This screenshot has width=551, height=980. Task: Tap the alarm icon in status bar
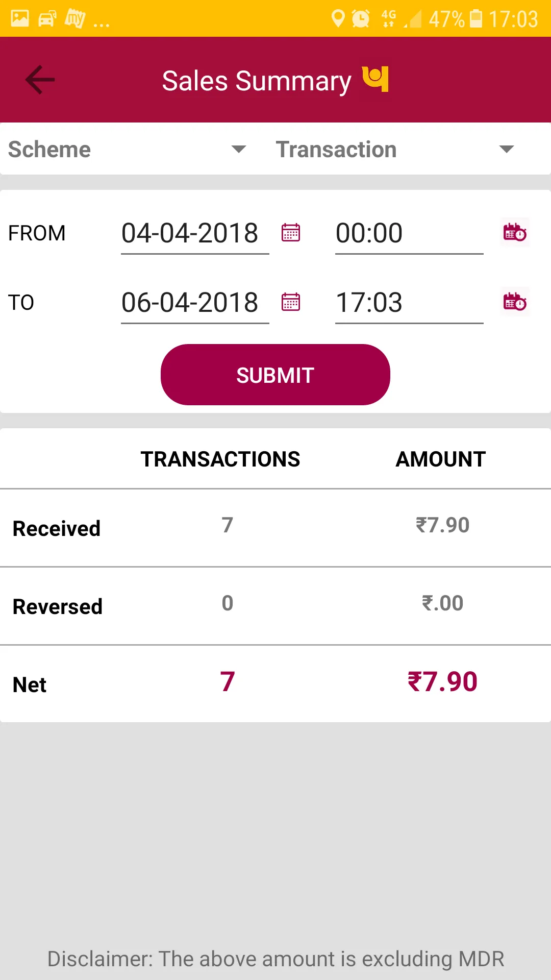(x=361, y=19)
